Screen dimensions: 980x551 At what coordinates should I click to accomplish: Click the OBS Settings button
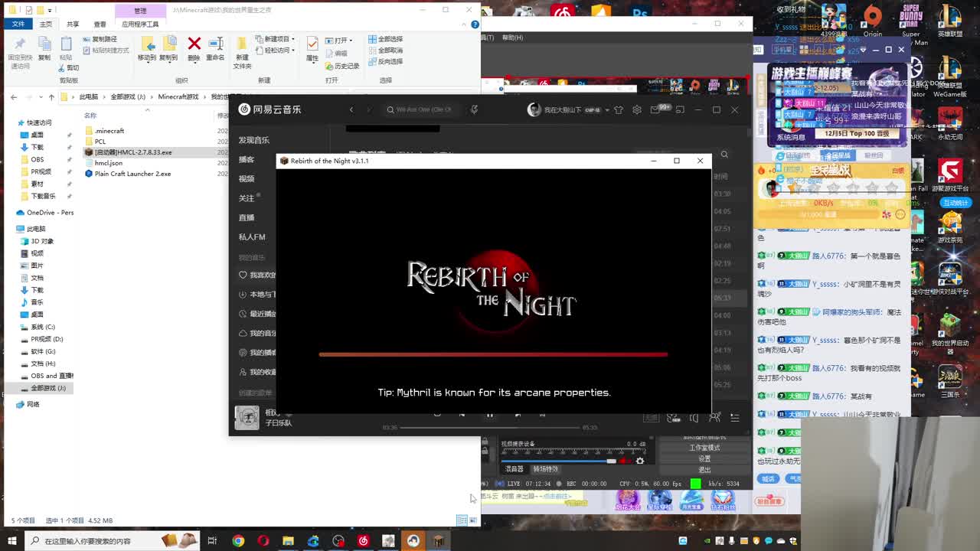point(704,458)
